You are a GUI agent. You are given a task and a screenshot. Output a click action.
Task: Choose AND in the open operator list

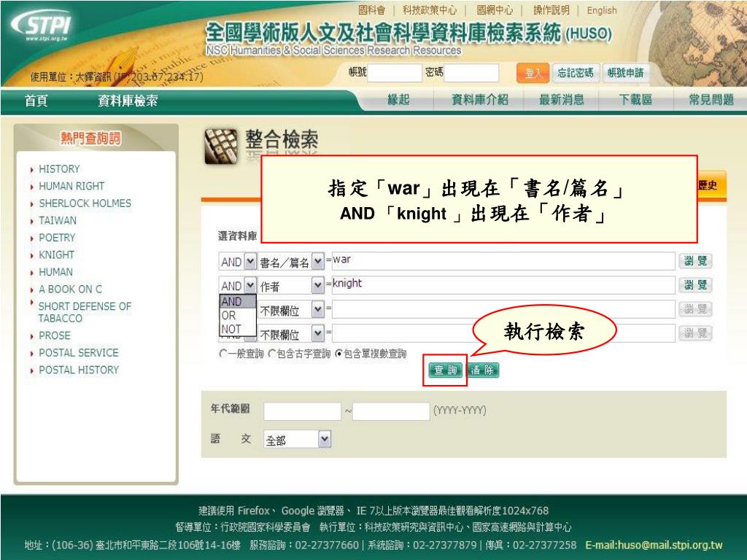pyautogui.click(x=238, y=301)
